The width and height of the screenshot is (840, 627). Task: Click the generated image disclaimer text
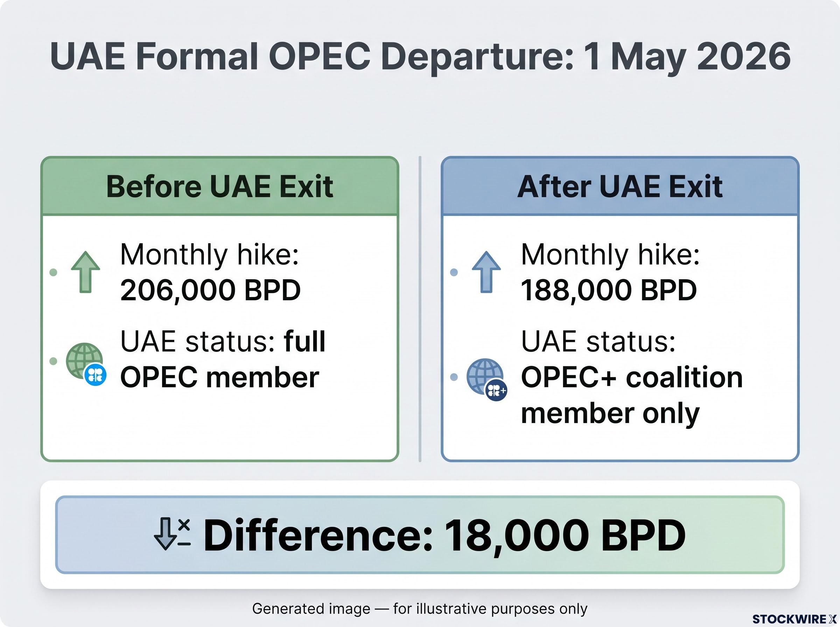[420, 608]
